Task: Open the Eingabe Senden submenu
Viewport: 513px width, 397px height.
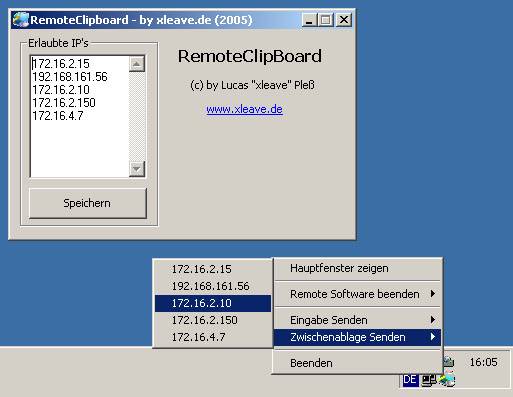Action: 357,320
